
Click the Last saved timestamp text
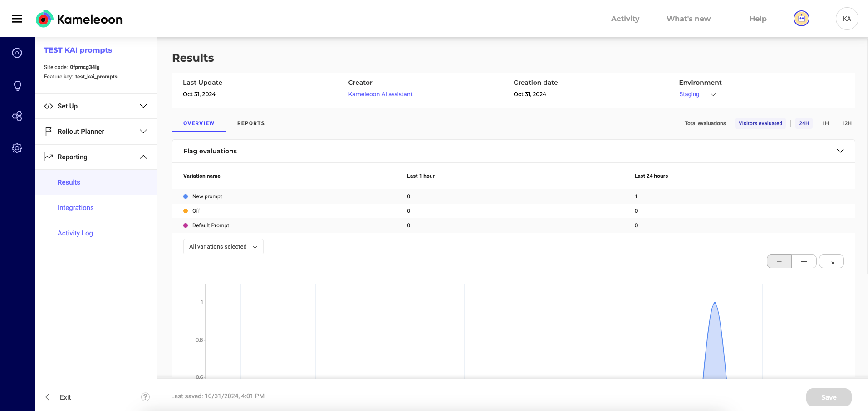pyautogui.click(x=218, y=396)
